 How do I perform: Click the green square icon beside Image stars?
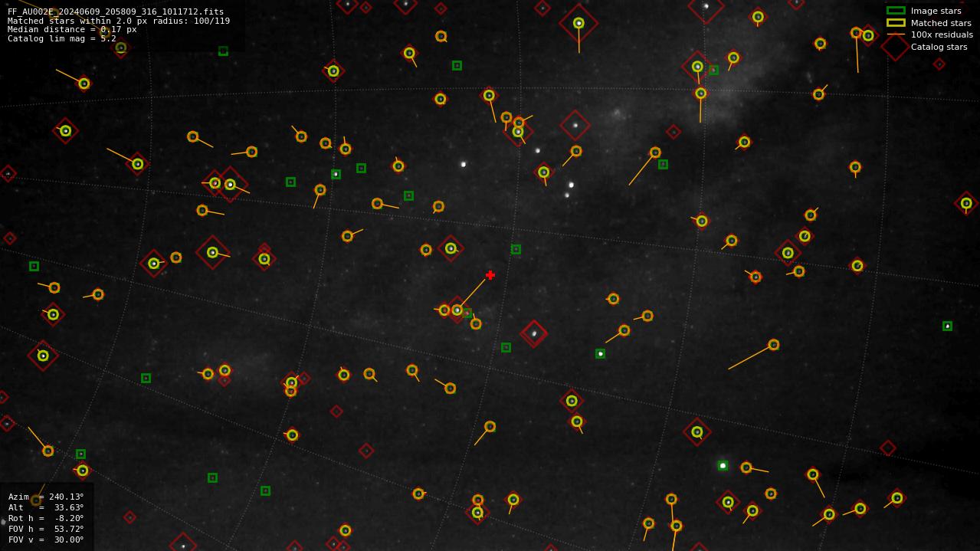(x=896, y=11)
